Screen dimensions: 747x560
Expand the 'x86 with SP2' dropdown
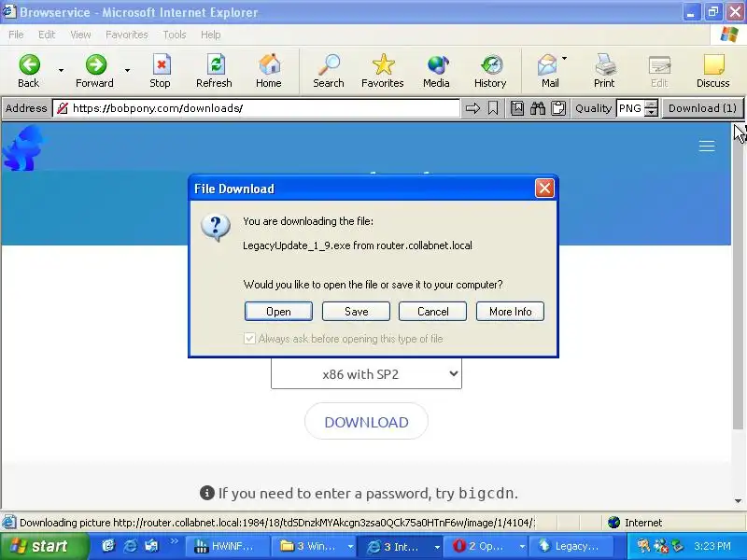coord(366,374)
